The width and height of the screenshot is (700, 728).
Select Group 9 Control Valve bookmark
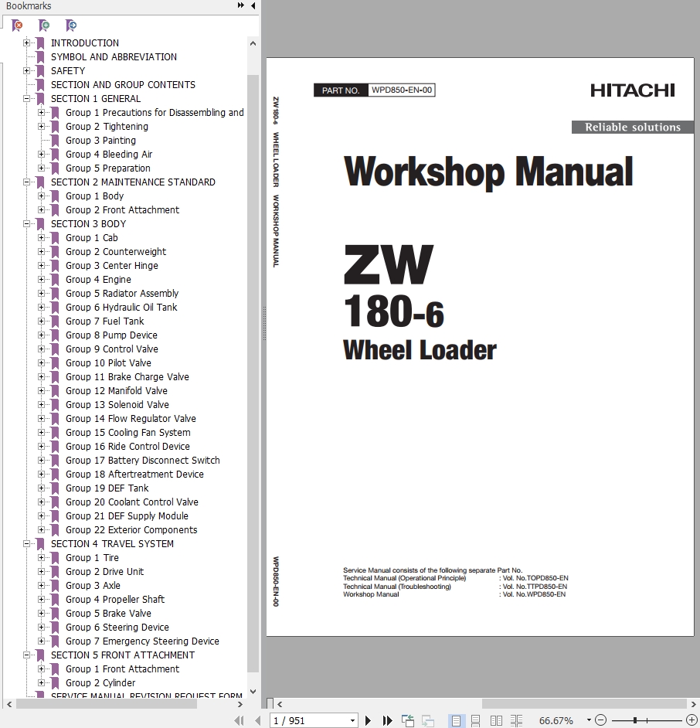(112, 349)
